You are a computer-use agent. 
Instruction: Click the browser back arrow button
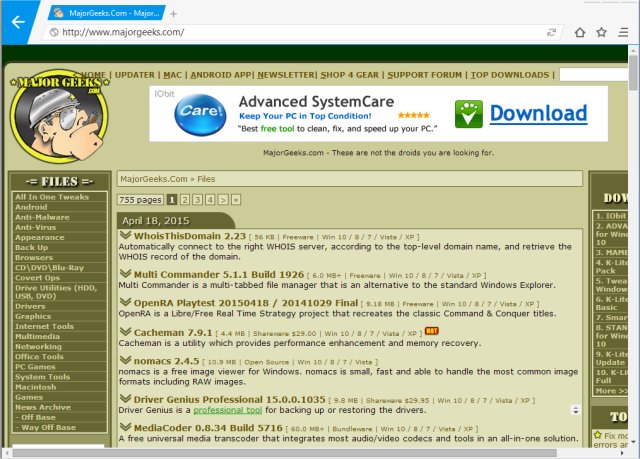[x=18, y=22]
